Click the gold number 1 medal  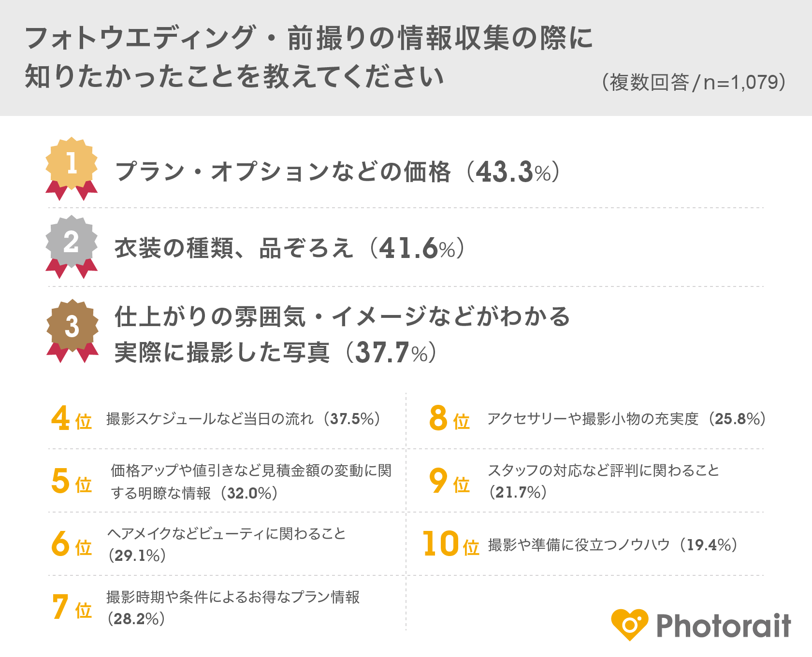[72, 165]
